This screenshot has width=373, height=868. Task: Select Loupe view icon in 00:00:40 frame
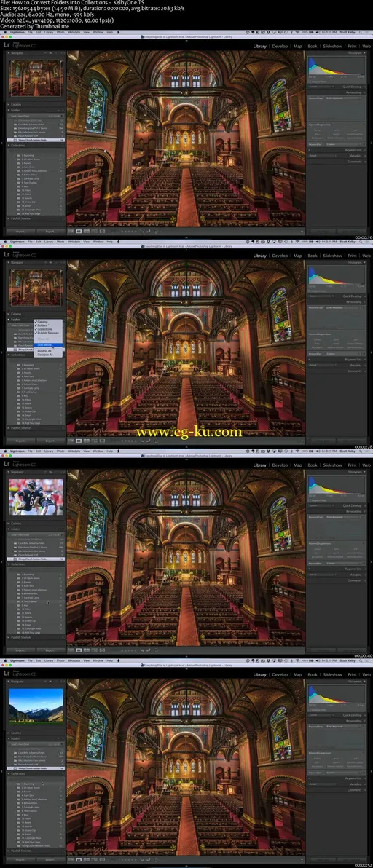79,650
